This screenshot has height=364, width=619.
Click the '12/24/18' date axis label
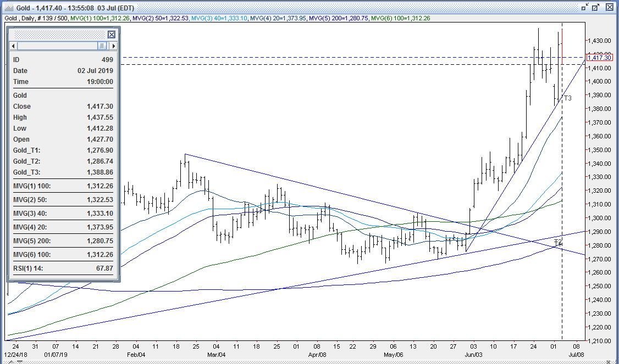[15, 355]
